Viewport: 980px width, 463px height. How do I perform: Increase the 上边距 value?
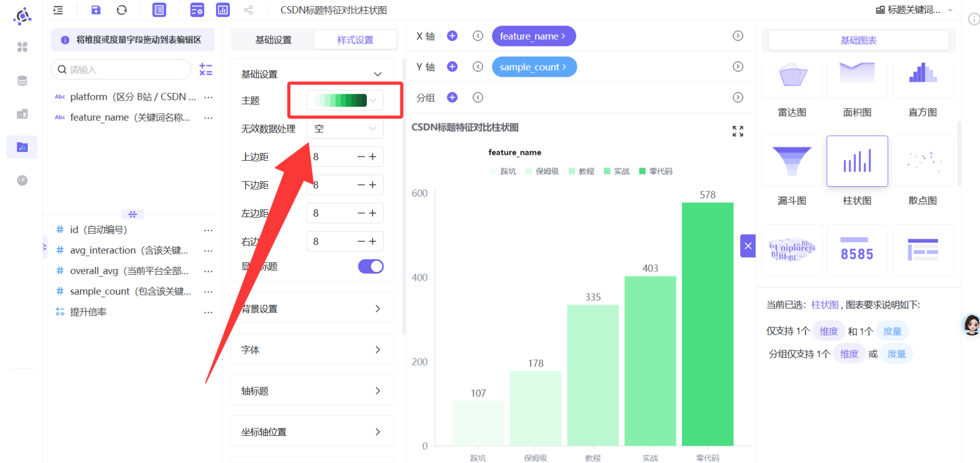tap(373, 157)
